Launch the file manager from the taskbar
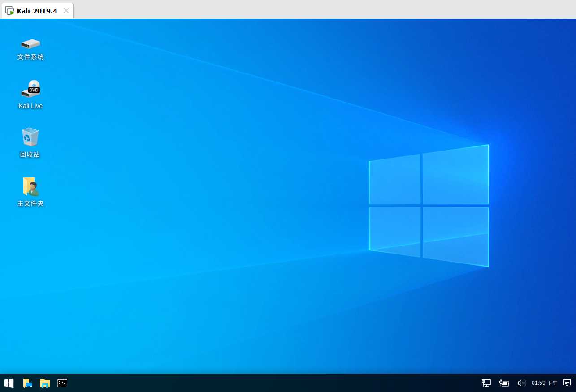 click(45, 383)
